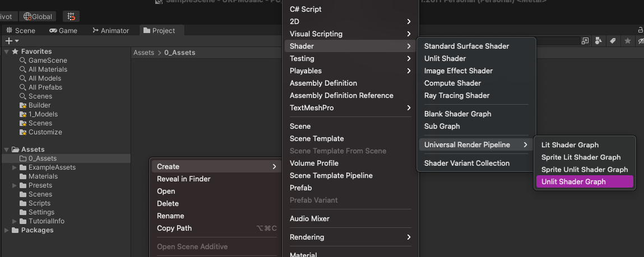This screenshot has height=257, width=644.
Task: Switch to the Animator tab
Action: pos(110,30)
